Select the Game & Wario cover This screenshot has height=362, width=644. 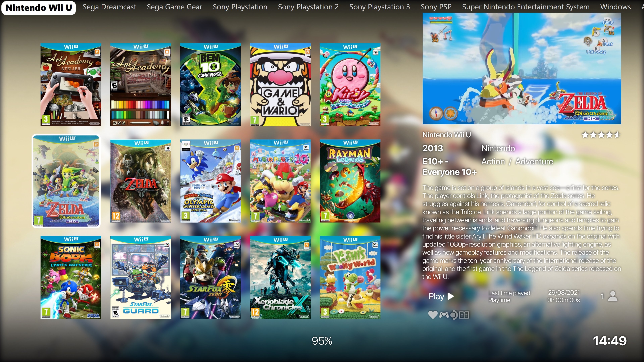pyautogui.click(x=280, y=84)
